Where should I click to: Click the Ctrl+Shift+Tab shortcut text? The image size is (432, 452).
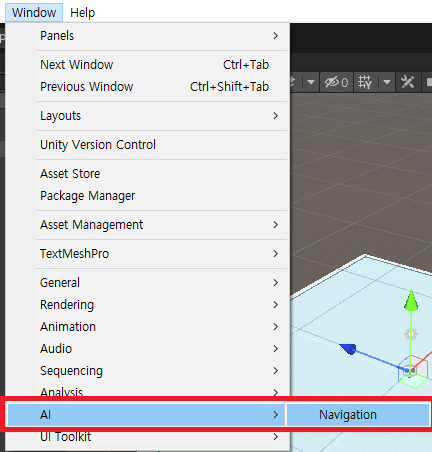tap(229, 87)
